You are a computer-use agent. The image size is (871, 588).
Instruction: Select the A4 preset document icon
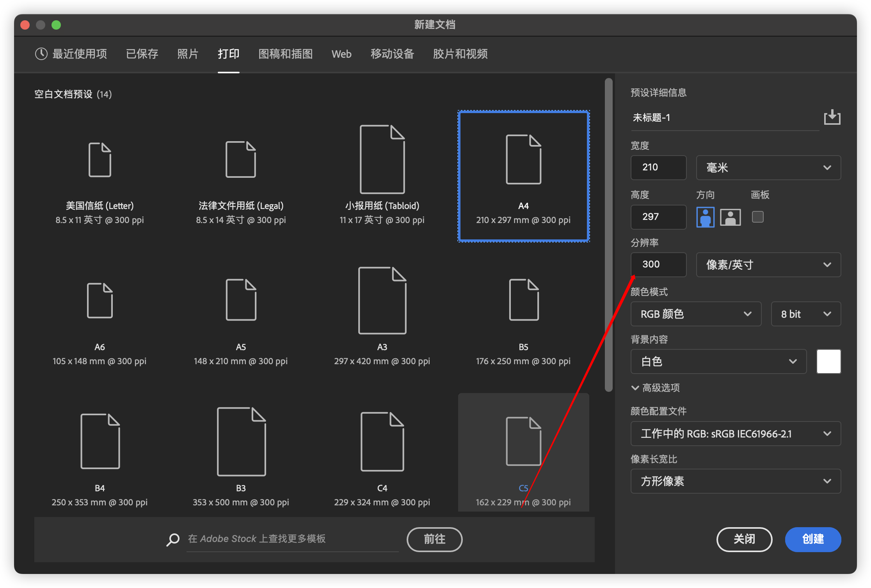(523, 159)
